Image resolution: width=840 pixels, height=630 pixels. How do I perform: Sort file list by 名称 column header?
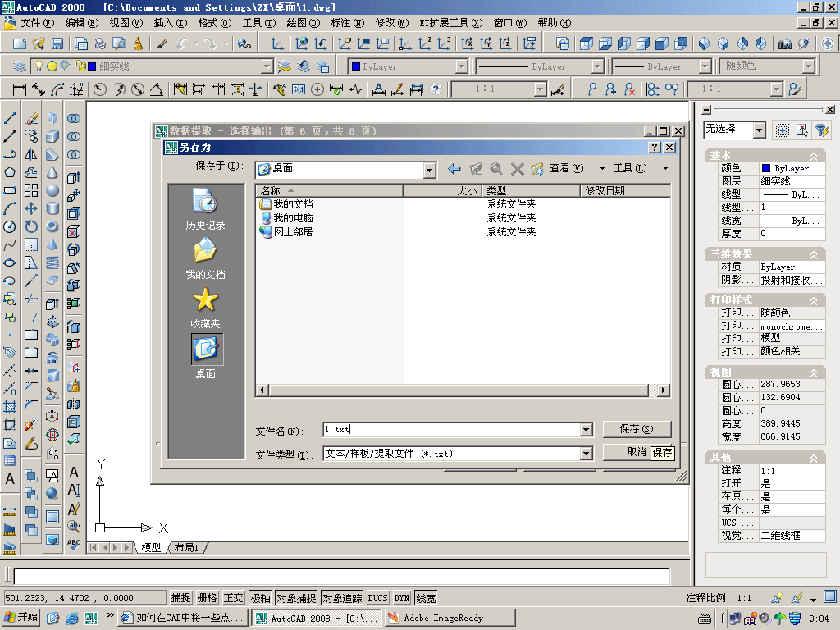329,190
